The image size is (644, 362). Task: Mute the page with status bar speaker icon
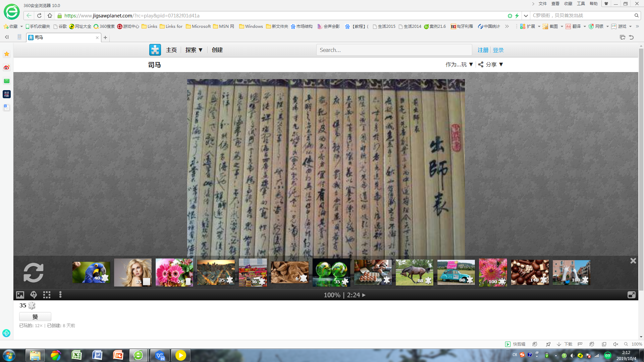(x=616, y=344)
